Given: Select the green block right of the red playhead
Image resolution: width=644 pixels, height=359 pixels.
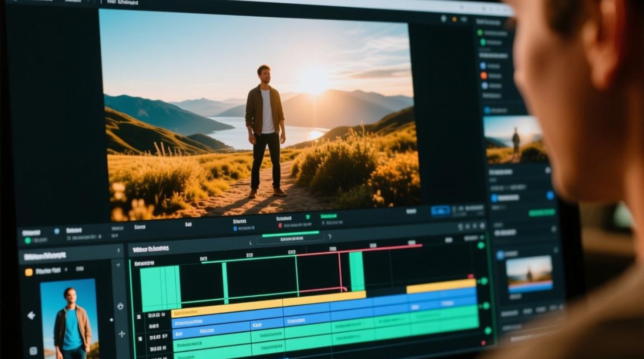Looking at the screenshot, I should coord(356,271).
